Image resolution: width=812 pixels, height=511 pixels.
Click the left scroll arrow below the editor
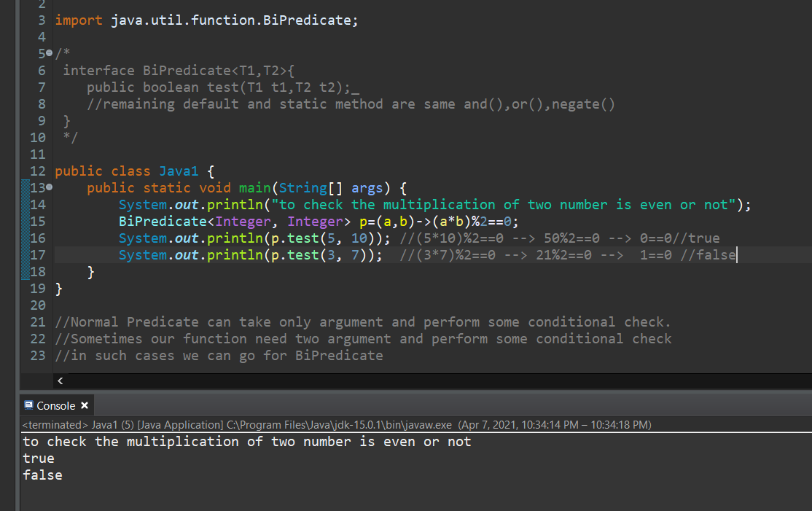tap(60, 381)
